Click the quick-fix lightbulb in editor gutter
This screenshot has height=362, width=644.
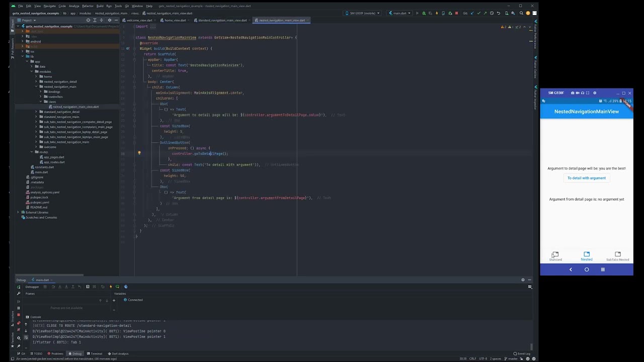click(139, 153)
